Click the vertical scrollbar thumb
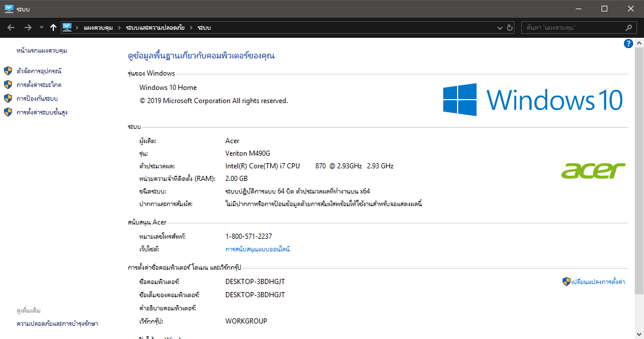Viewport: 644px width, 339px height. coord(639,170)
